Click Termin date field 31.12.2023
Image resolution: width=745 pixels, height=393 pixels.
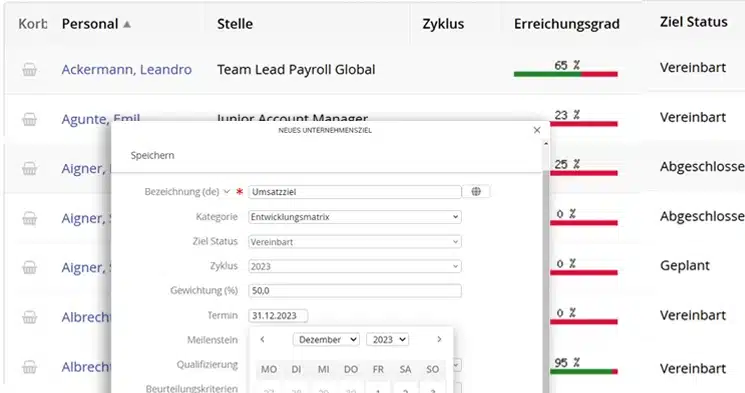278,316
